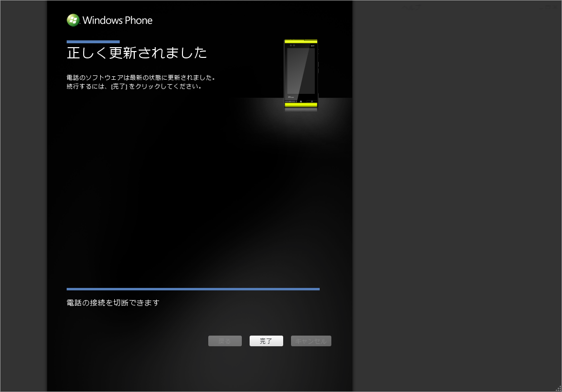562x392 pixels.
Task: Open the faint ヘルプ menu at the top
Action: [x=411, y=7]
